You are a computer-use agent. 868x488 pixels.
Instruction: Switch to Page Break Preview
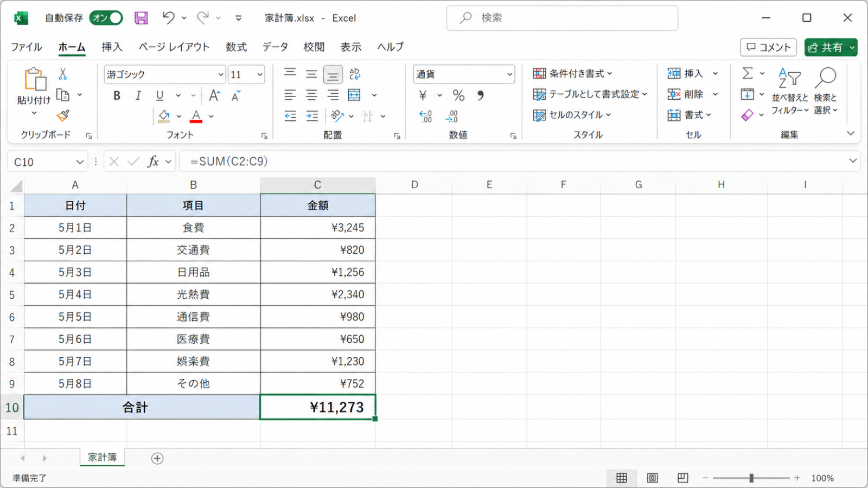tap(682, 478)
